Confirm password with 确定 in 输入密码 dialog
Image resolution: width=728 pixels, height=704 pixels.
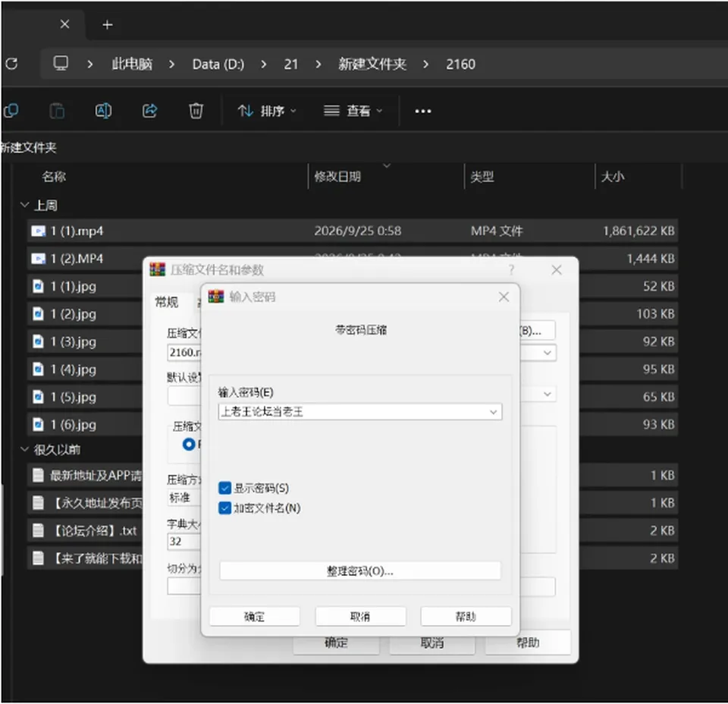pos(255,617)
